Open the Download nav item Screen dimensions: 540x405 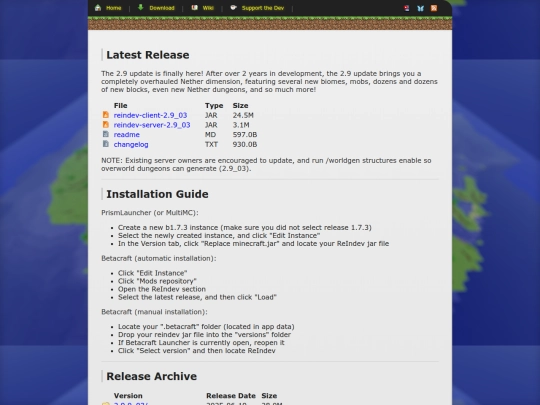pyautogui.click(x=162, y=8)
